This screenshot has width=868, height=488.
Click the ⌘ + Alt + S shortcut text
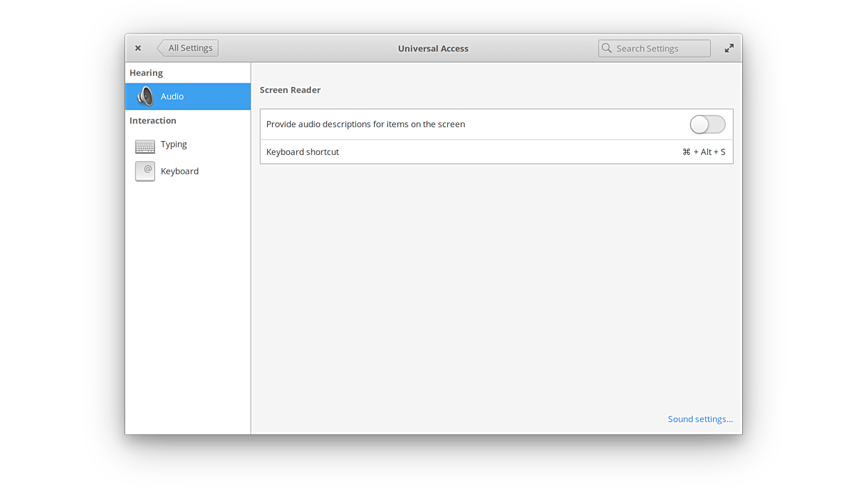pyautogui.click(x=704, y=152)
